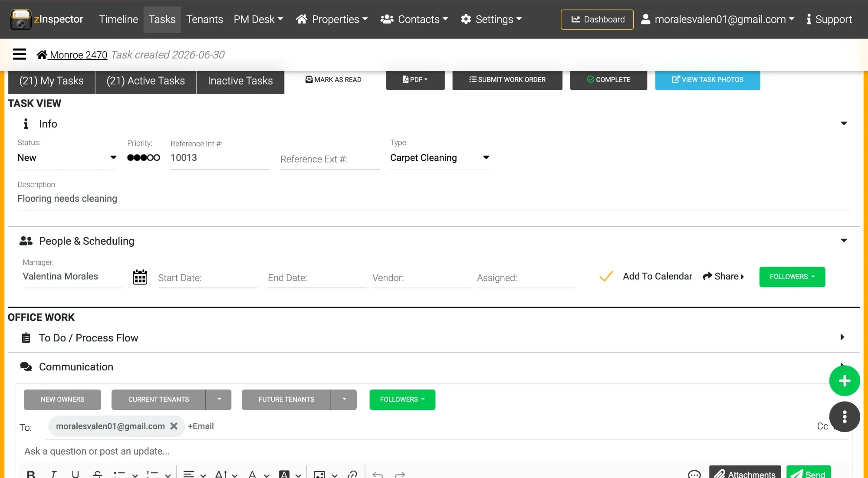
Task: Collapse People & Scheduling section
Action: coord(844,241)
